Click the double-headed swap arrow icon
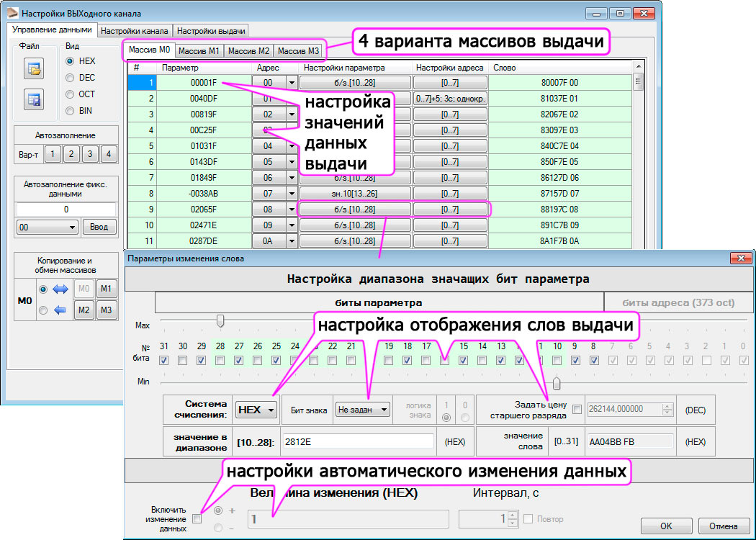The image size is (756, 540). tap(60, 289)
